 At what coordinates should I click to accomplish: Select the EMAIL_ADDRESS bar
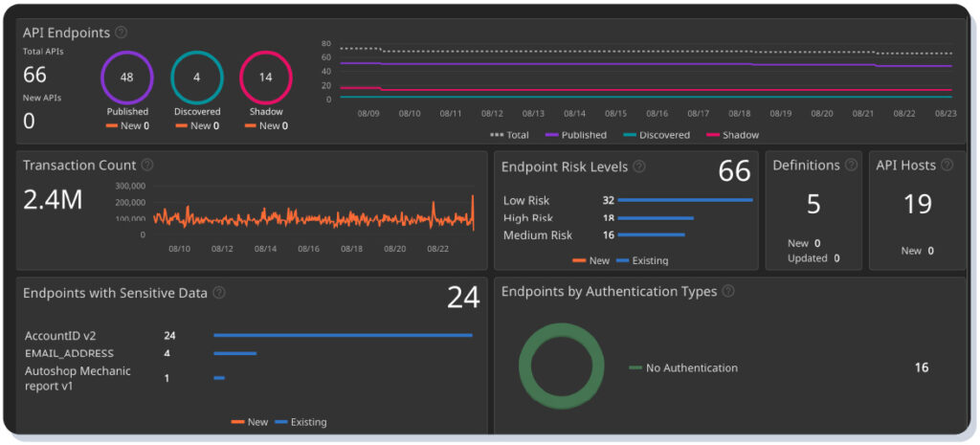coord(235,353)
